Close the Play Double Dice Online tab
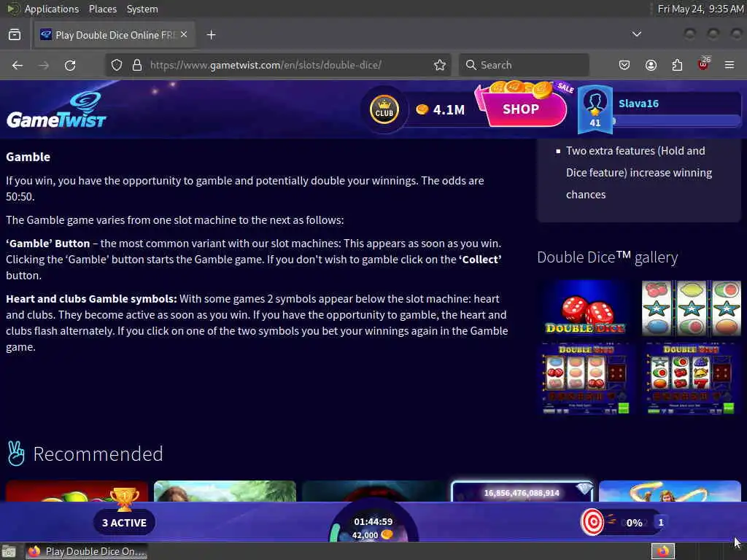This screenshot has width=747, height=560. 184,35
